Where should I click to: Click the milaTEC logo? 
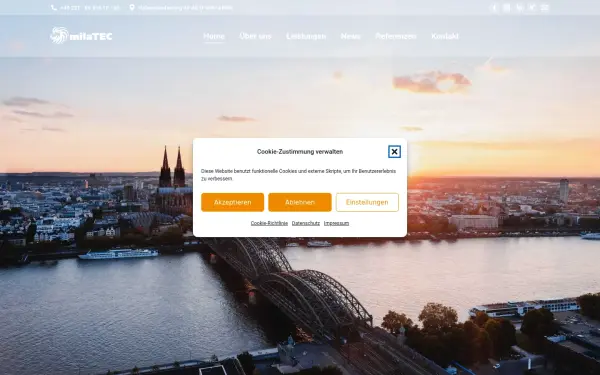(81, 36)
